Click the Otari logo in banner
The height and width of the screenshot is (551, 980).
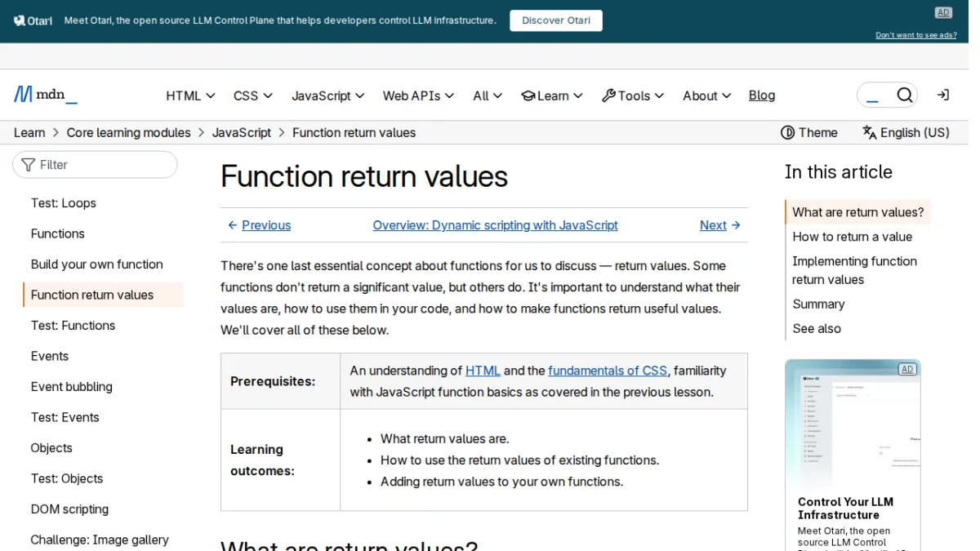coord(33,20)
